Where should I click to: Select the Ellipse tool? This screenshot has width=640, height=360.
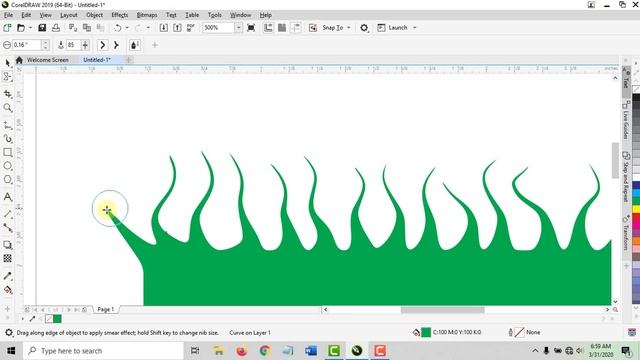coord(7,166)
